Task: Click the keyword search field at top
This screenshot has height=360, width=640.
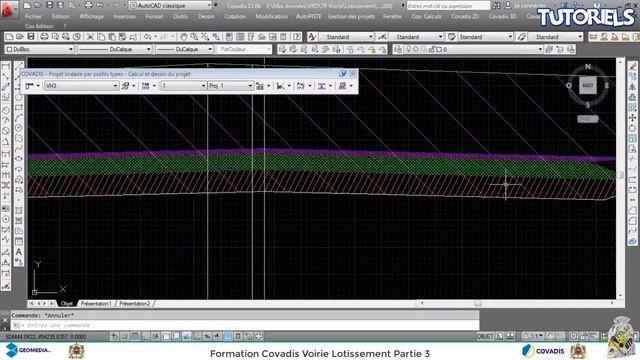Action: coord(448,6)
